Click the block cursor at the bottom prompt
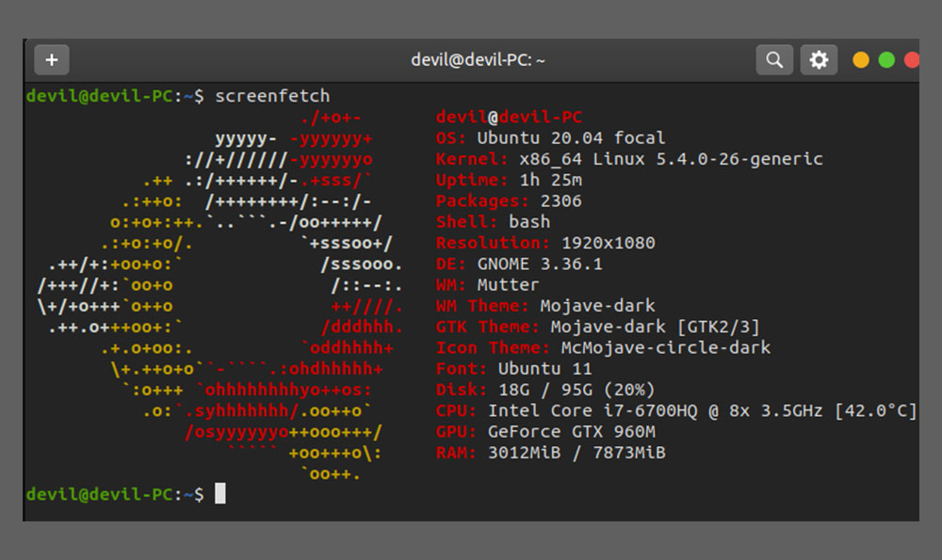 pos(220,493)
